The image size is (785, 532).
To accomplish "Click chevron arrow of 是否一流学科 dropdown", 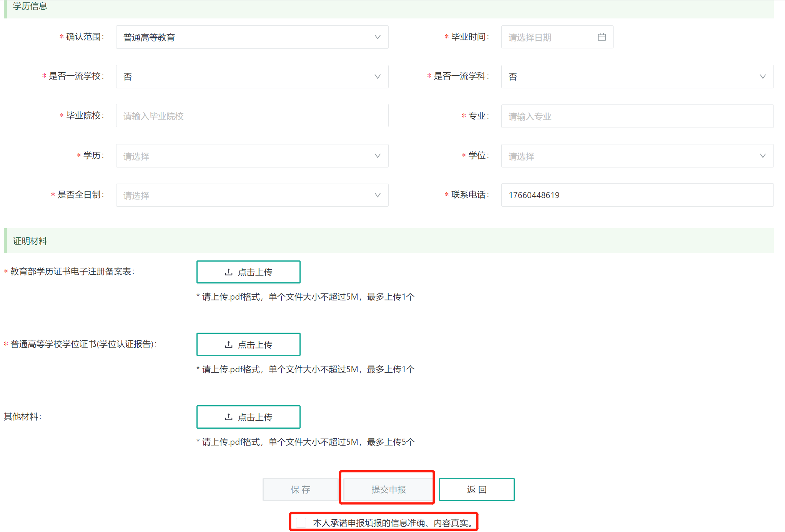I will pos(763,76).
